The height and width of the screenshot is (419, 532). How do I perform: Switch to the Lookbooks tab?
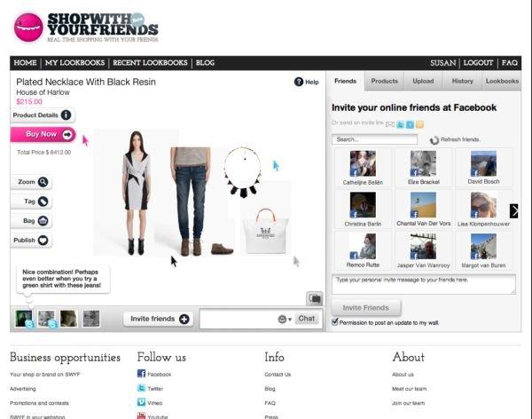[x=502, y=81]
